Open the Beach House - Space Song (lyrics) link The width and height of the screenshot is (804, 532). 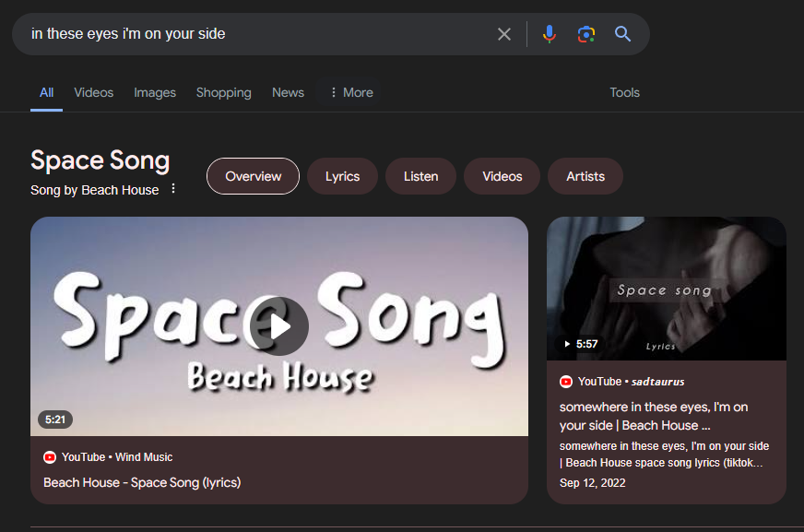point(142,483)
